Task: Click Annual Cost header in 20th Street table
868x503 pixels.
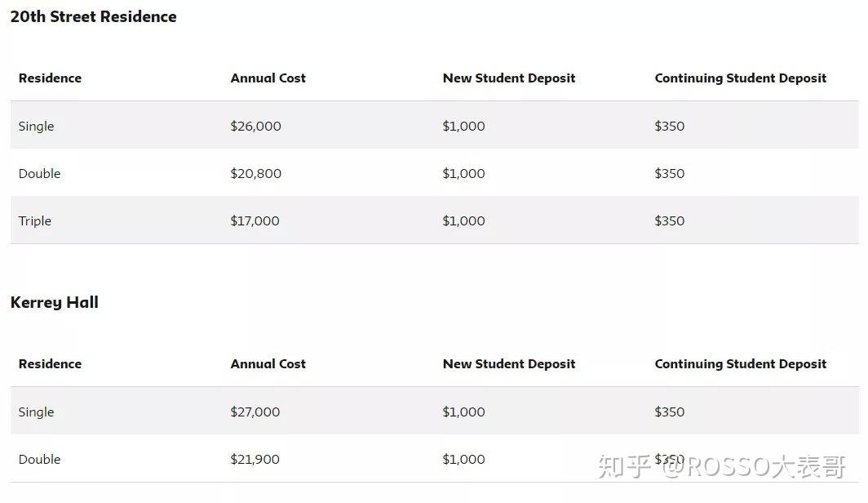Action: [268, 78]
